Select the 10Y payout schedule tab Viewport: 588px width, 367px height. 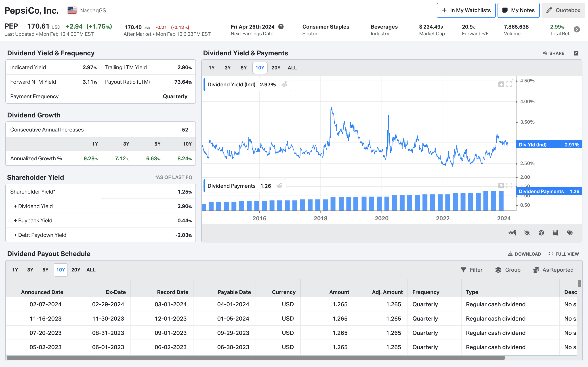tap(61, 270)
